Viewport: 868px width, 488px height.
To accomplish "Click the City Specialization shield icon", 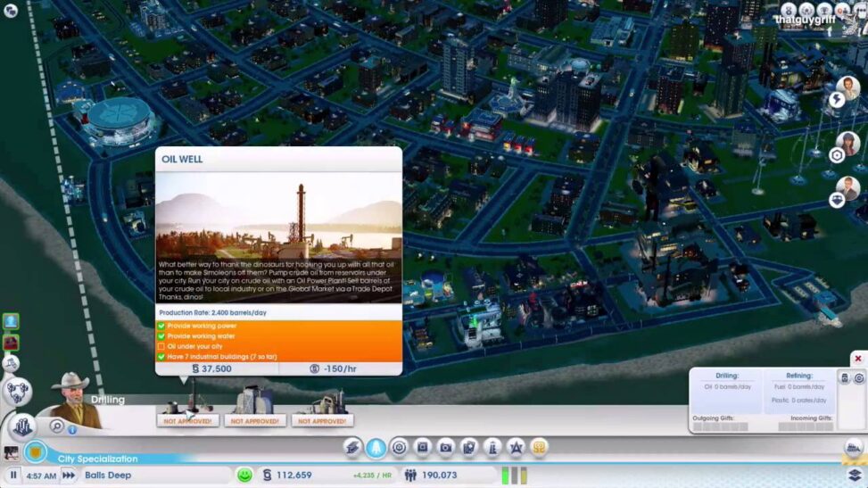I will [x=36, y=452].
